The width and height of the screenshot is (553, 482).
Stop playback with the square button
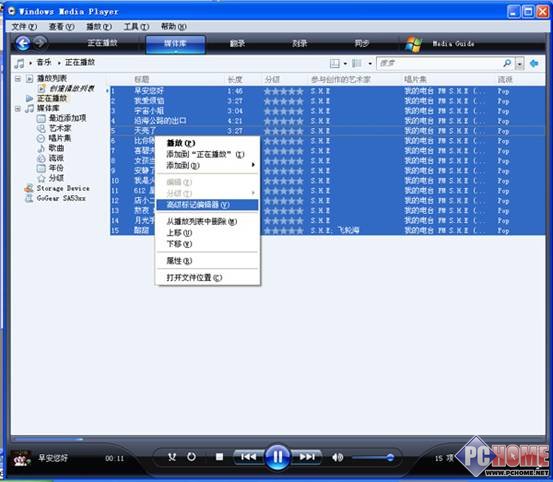[x=219, y=457]
